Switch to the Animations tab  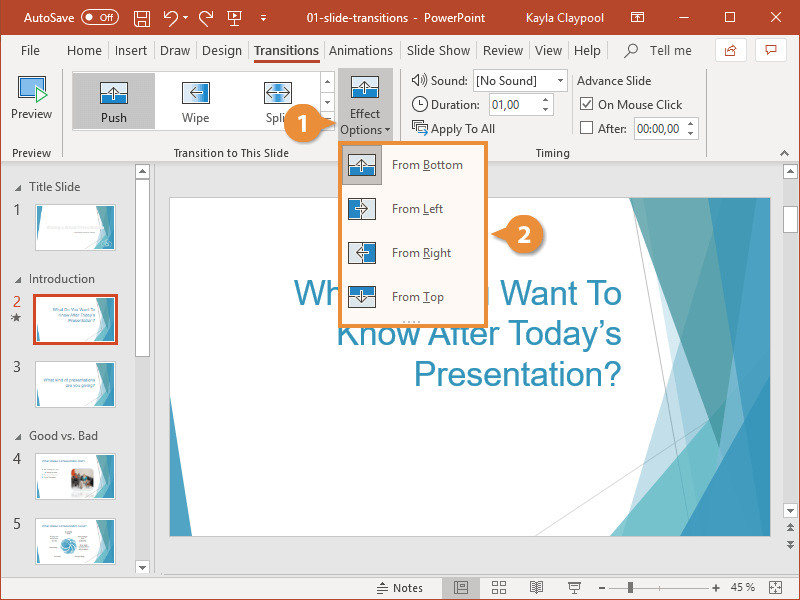(x=361, y=50)
